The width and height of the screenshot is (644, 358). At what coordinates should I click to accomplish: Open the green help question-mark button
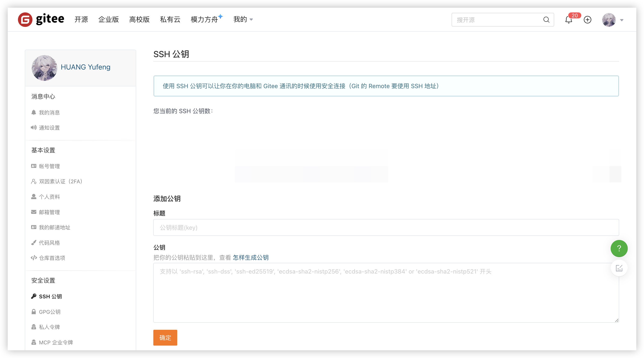click(619, 248)
